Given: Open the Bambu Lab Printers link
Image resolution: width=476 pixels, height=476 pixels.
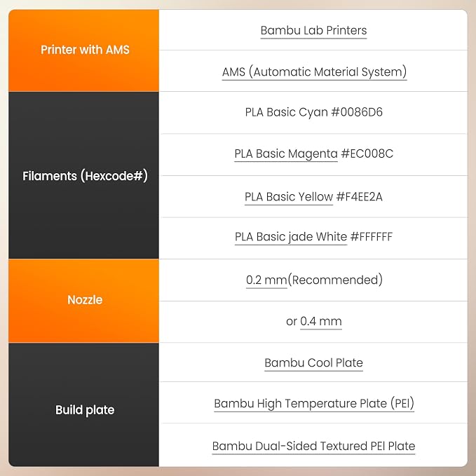Looking at the screenshot, I should (x=313, y=31).
